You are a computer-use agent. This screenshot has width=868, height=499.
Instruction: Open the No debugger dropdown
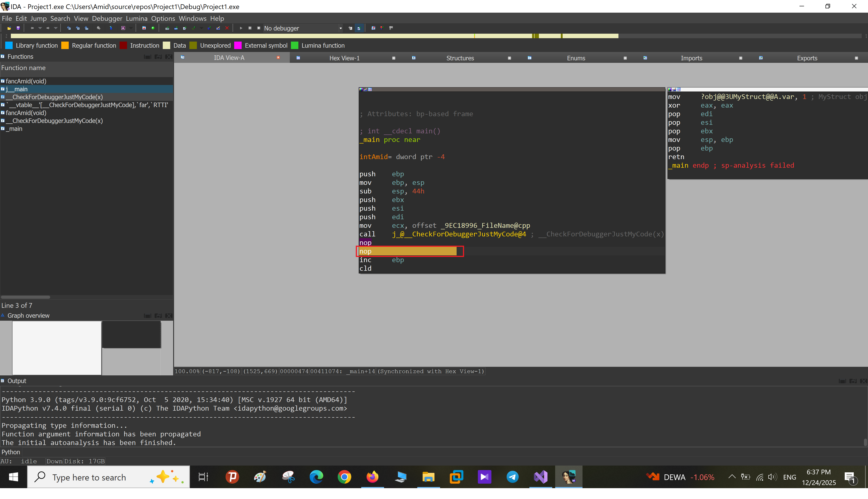340,28
